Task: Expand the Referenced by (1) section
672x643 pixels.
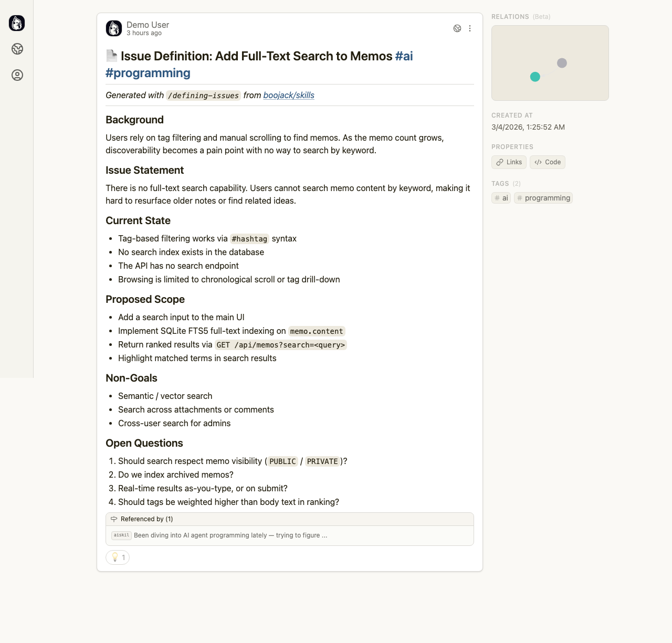Action: pos(146,519)
